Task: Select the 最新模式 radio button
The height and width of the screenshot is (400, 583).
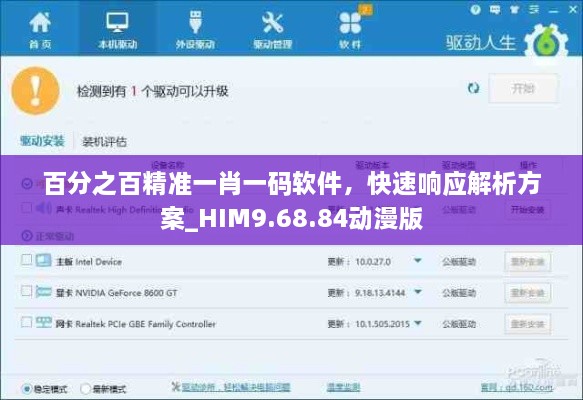Action: pyautogui.click(x=85, y=389)
